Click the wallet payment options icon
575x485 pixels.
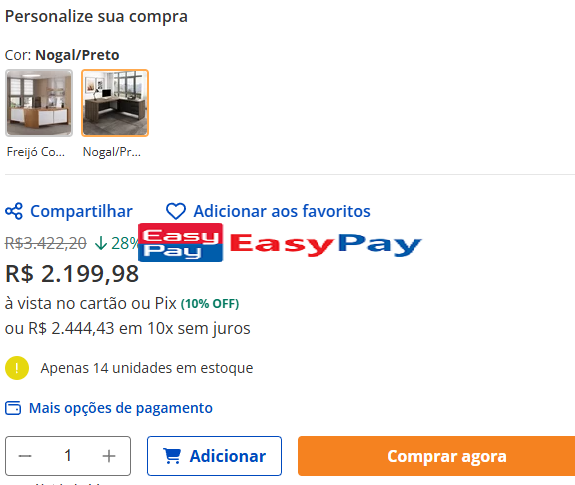(13, 408)
